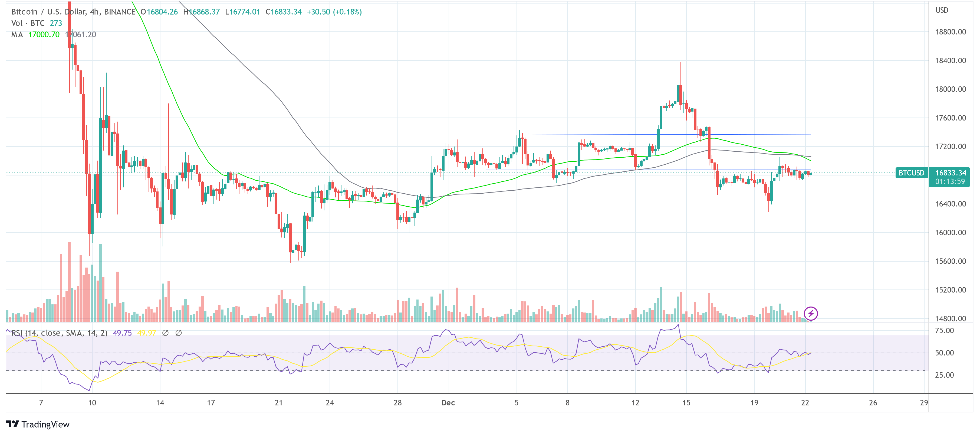This screenshot has height=436, width=980.
Task: Click the date 7 on time axis
Action: click(x=41, y=403)
